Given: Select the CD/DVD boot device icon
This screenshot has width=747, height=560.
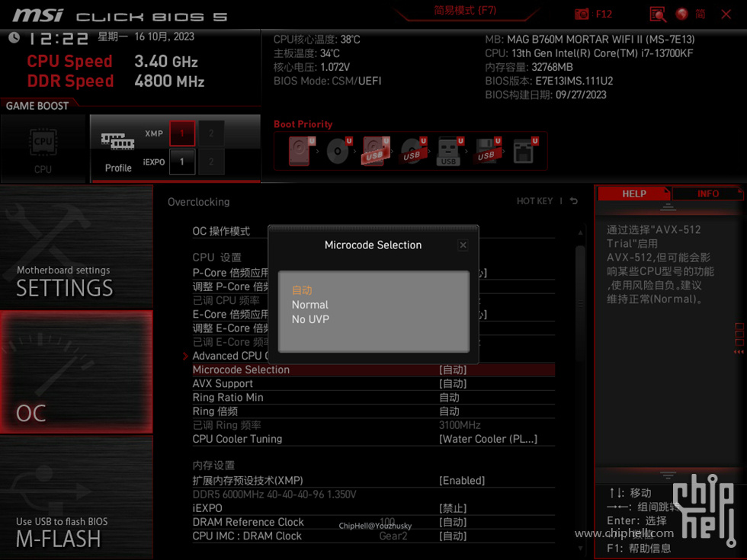Looking at the screenshot, I should [338, 151].
